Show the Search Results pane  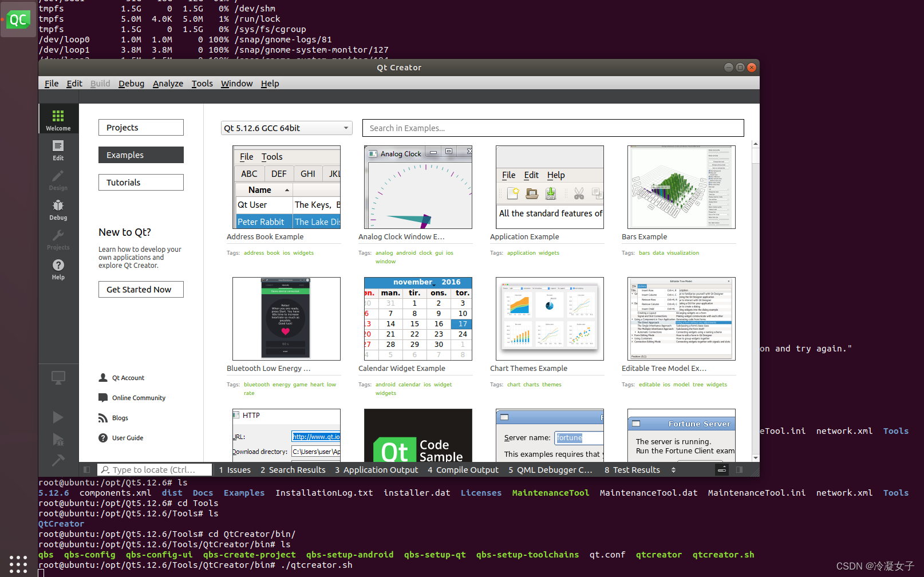(293, 470)
